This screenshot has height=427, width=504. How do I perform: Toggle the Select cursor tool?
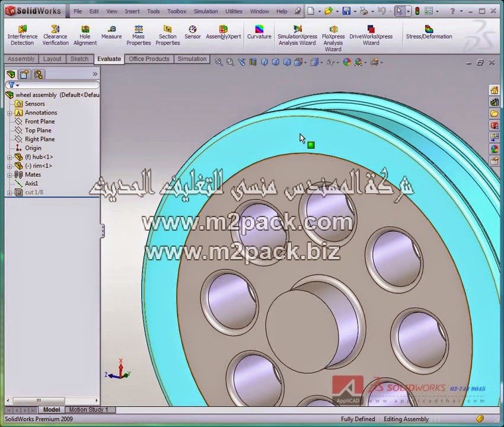tap(399, 11)
